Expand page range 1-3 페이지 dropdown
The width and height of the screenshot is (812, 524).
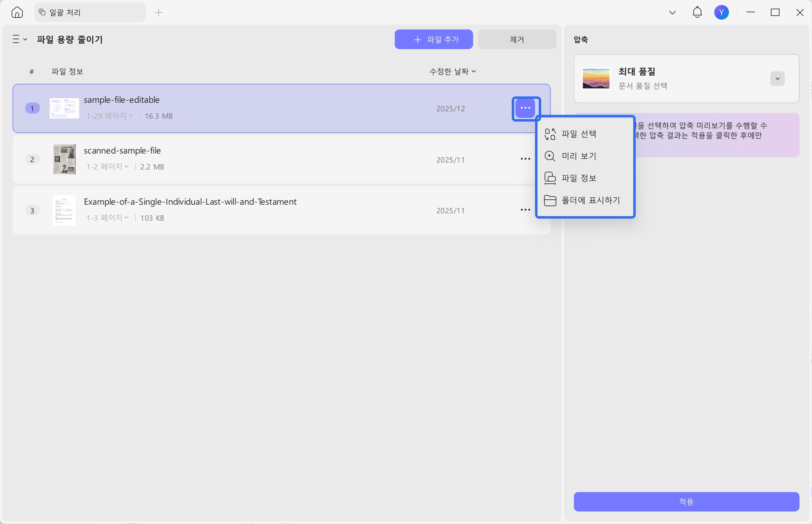[x=108, y=218]
